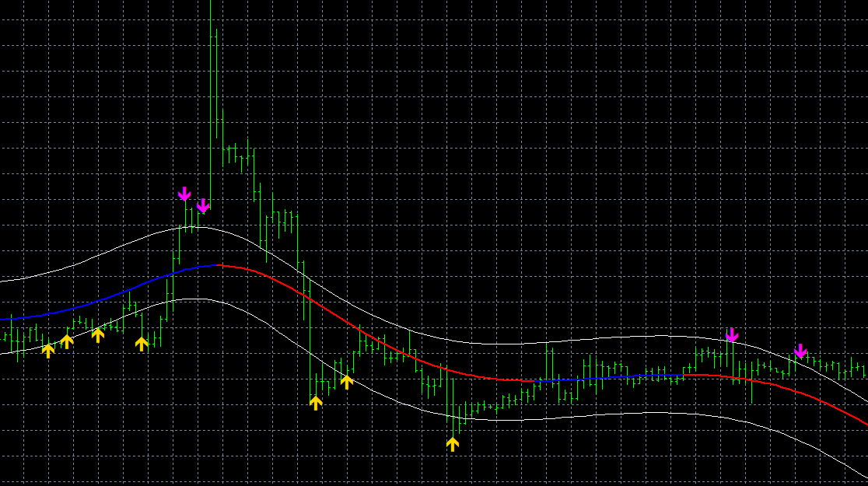Click the lowest yellow up arrow below the bands
The height and width of the screenshot is (486, 868).
coord(453,444)
